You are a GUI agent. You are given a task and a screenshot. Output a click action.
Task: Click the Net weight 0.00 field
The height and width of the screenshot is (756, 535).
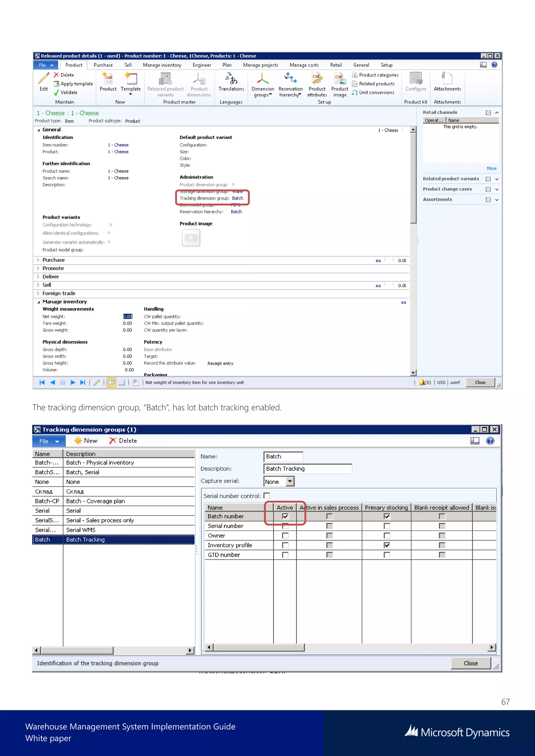pos(127,316)
